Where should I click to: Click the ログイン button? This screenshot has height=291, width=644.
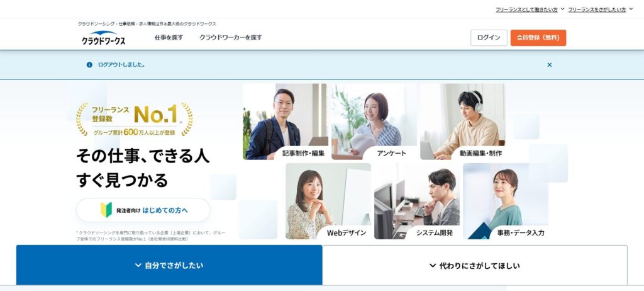point(489,38)
